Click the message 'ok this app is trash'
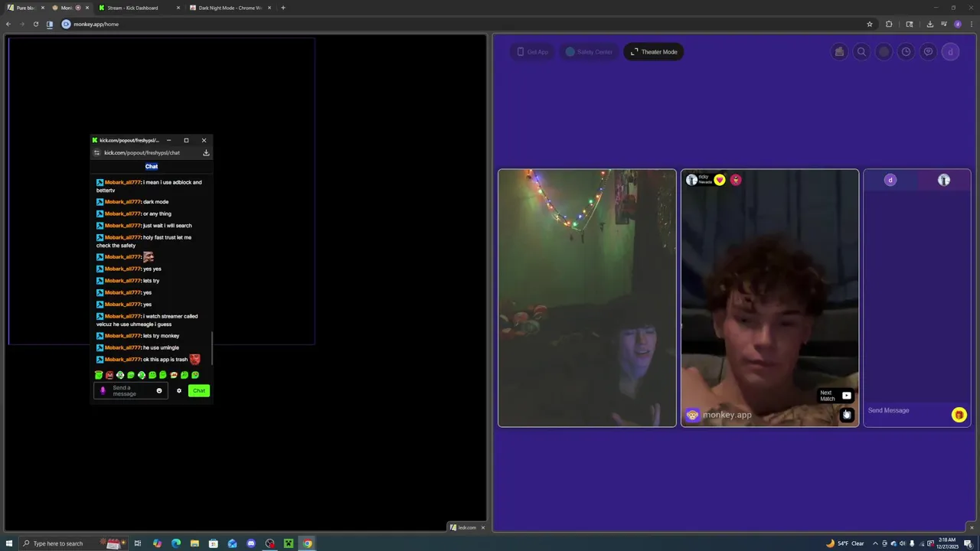980x551 pixels. pos(148,360)
